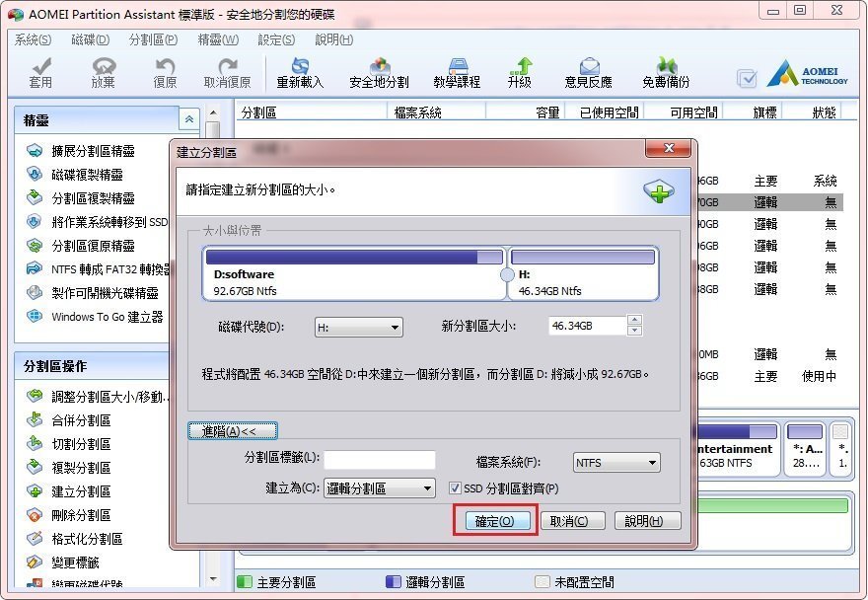Open the 安全地分割 toolbar tool
868x600 pixels.
pos(379,73)
